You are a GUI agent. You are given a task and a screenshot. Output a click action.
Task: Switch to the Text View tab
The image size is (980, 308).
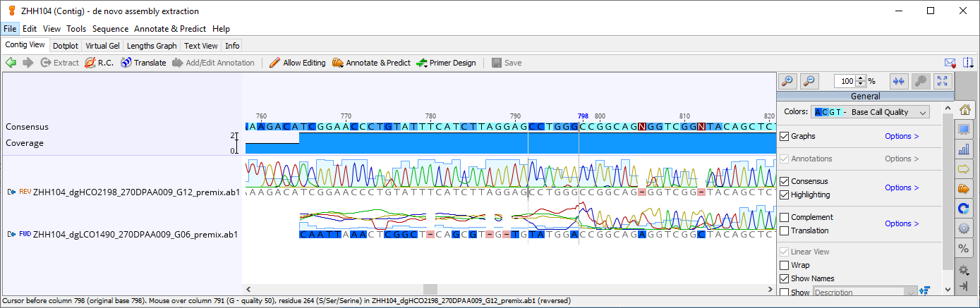[201, 46]
